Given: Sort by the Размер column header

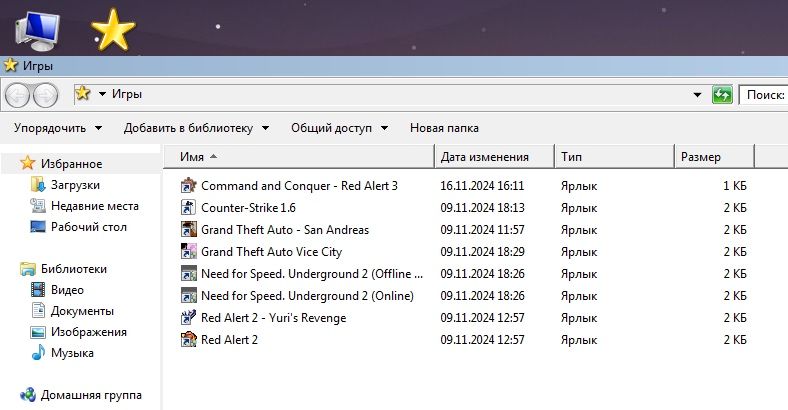Looking at the screenshot, I should pos(715,157).
